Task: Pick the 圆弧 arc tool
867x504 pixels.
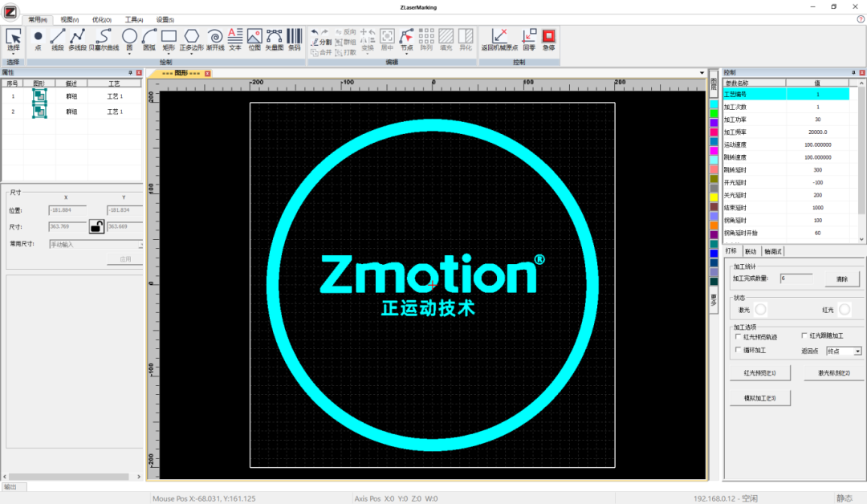Action: click(x=149, y=39)
